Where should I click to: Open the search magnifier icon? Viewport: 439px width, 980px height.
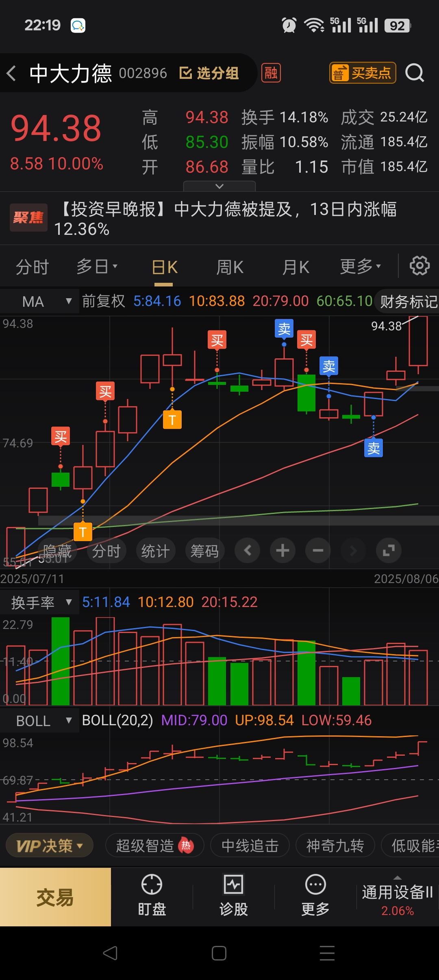pos(415,73)
